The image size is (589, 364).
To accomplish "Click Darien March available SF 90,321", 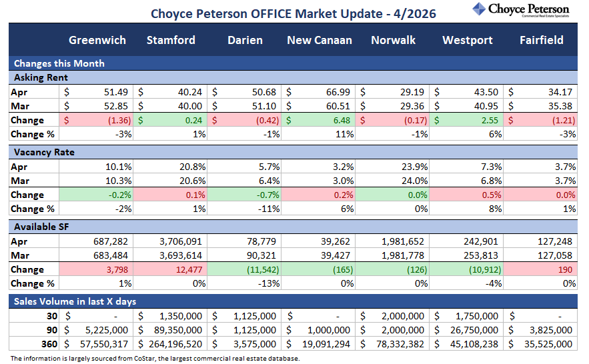I will click(x=261, y=255).
